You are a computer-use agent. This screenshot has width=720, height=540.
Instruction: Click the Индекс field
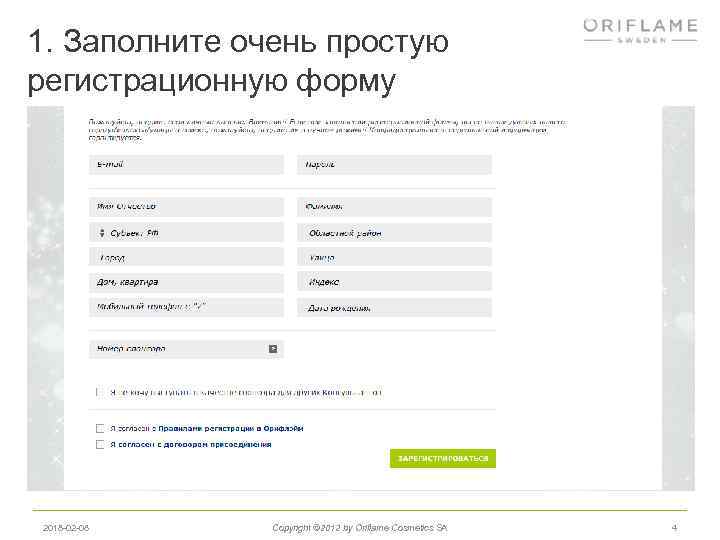tap(394, 282)
